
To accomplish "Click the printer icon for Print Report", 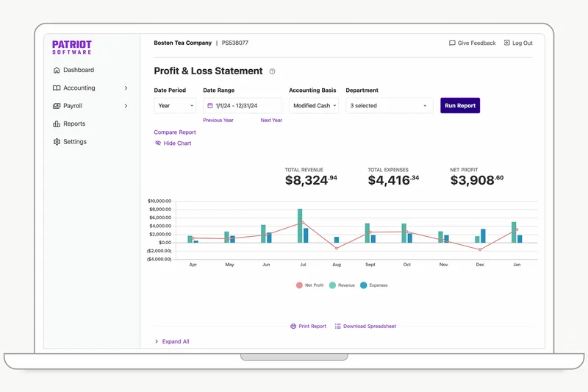I will 293,326.
